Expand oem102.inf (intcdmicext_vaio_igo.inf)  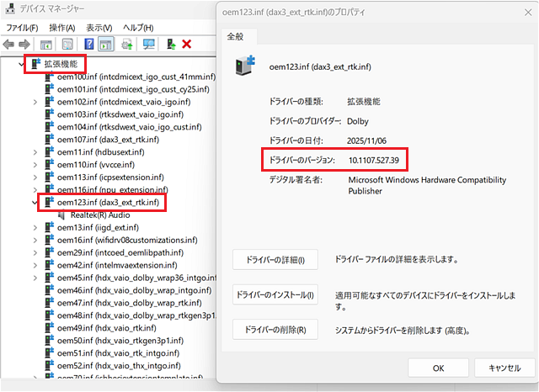pos(35,102)
